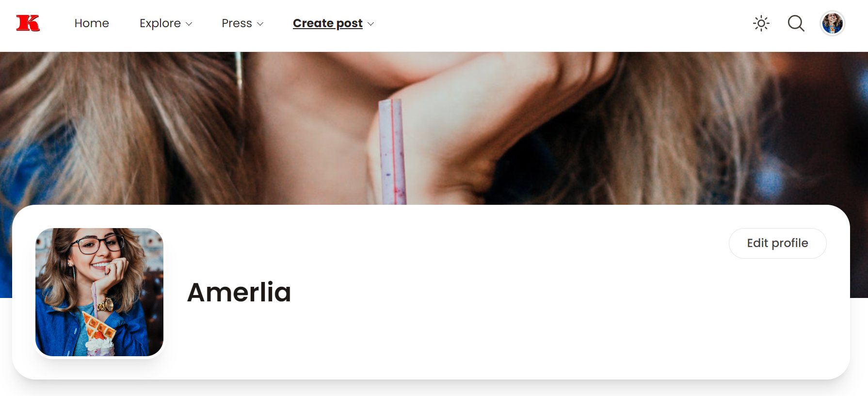Image resolution: width=868 pixels, height=396 pixels.
Task: Click the Edit profile button
Action: click(777, 243)
